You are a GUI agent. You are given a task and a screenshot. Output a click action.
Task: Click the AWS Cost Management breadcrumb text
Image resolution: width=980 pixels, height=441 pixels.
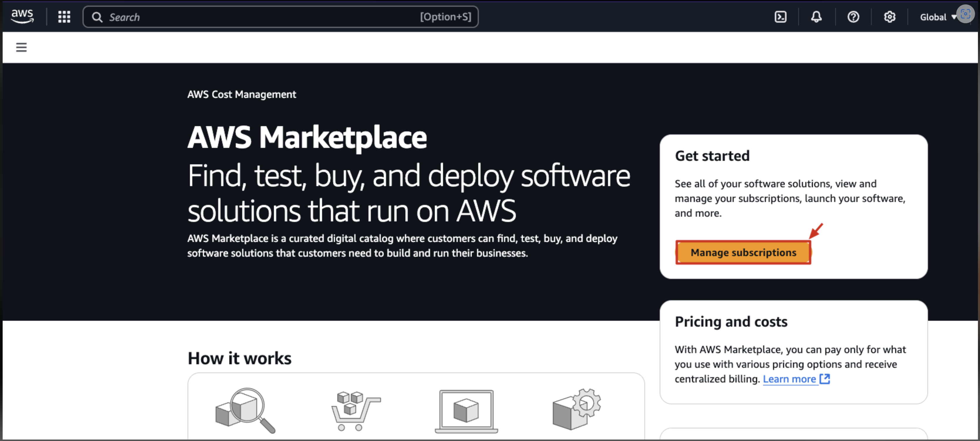tap(242, 94)
